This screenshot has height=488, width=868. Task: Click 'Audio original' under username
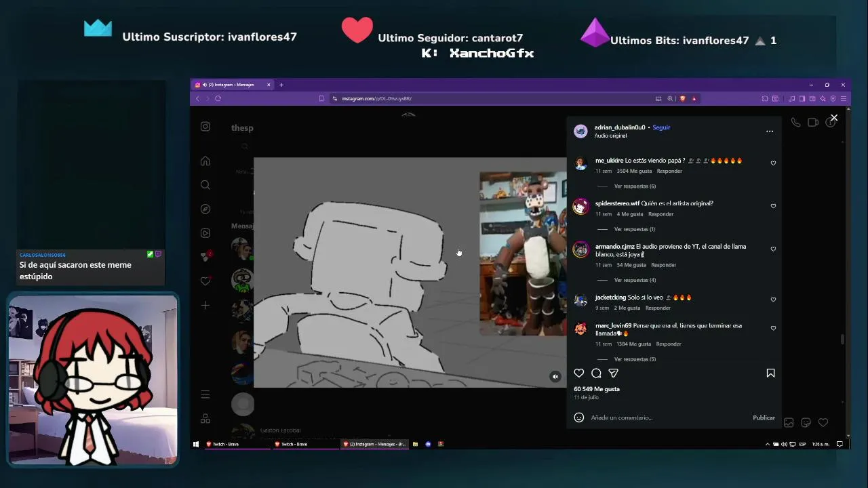pos(610,136)
